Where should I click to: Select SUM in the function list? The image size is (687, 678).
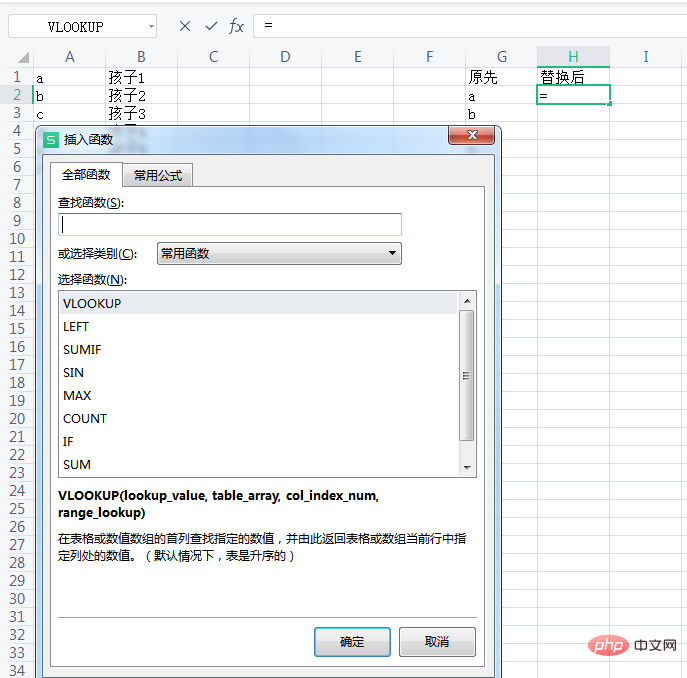click(x=258, y=465)
